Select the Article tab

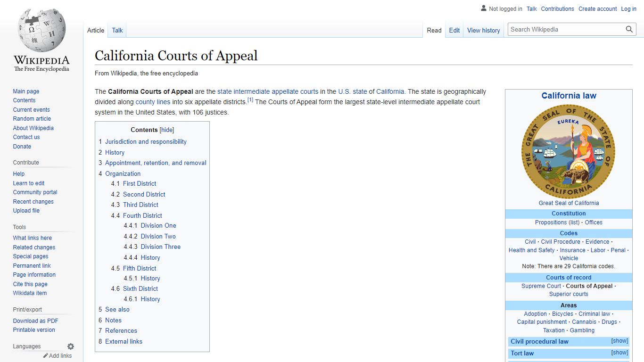96,30
